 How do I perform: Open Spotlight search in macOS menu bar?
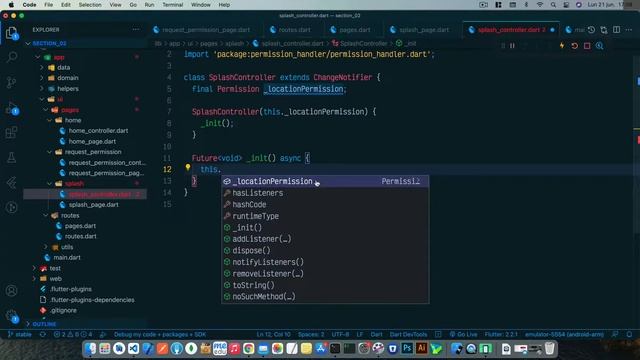pos(553,5)
